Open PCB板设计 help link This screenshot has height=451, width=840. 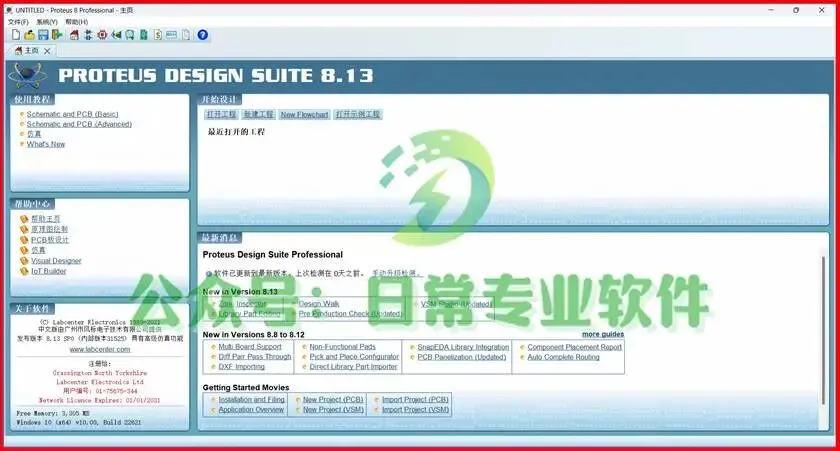[50, 240]
